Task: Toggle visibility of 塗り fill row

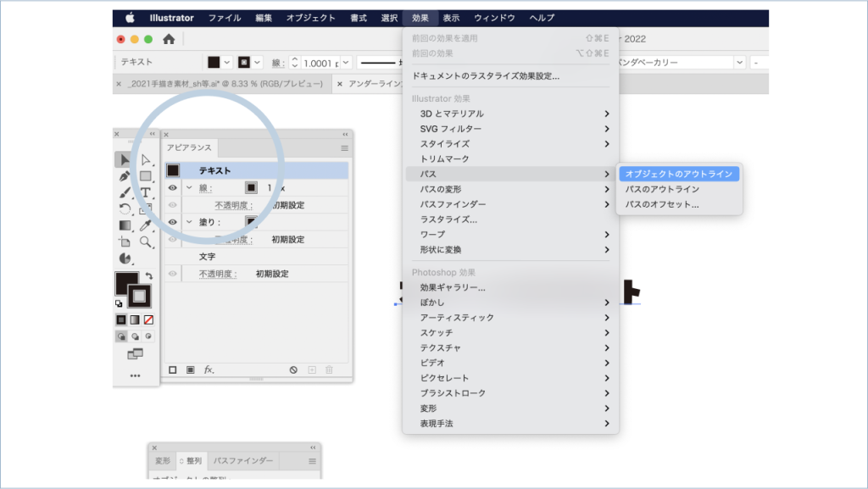Action: [x=173, y=222]
